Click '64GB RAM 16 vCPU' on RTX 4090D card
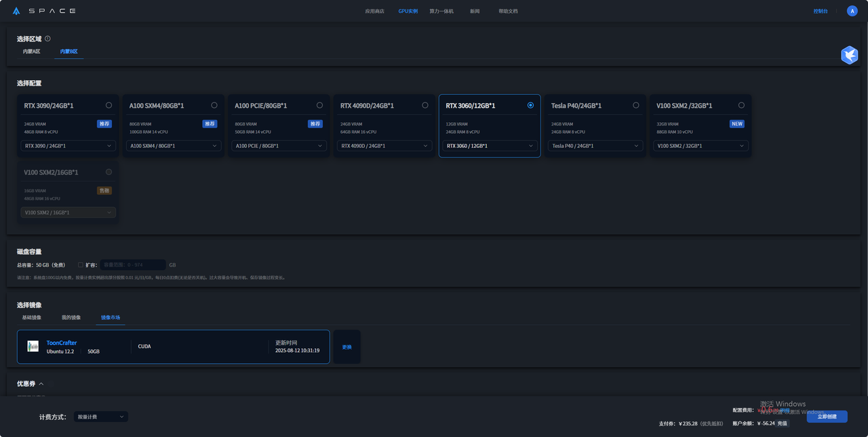 (x=360, y=132)
